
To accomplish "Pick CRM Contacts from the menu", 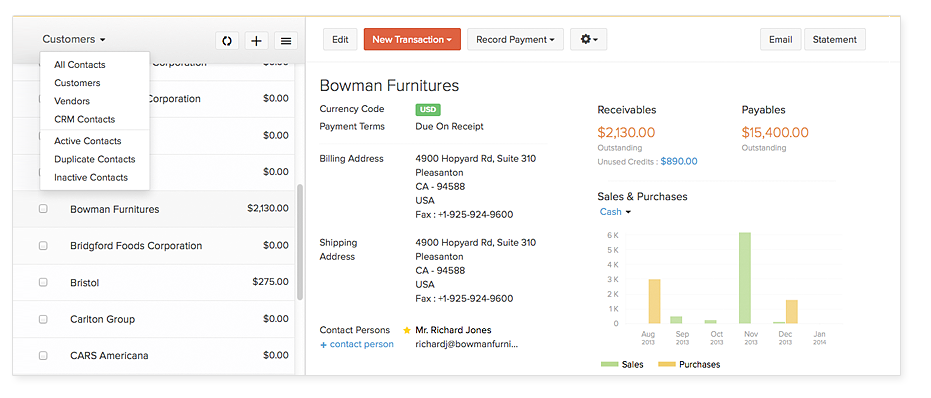I will pos(84,119).
